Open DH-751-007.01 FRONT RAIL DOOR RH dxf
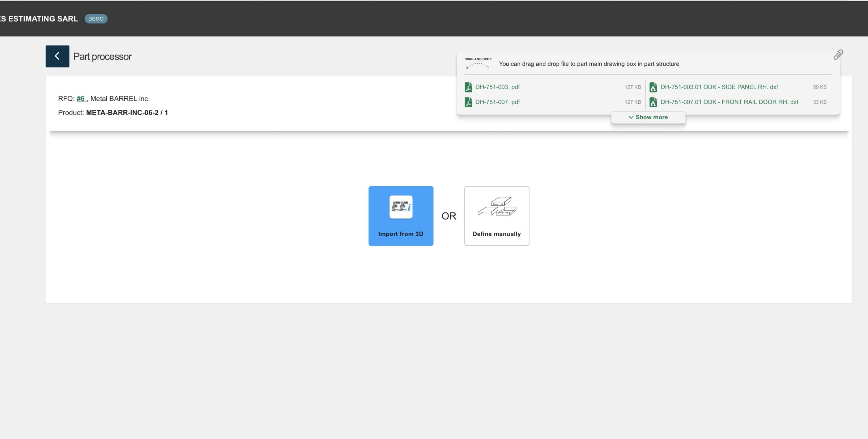 pyautogui.click(x=729, y=102)
